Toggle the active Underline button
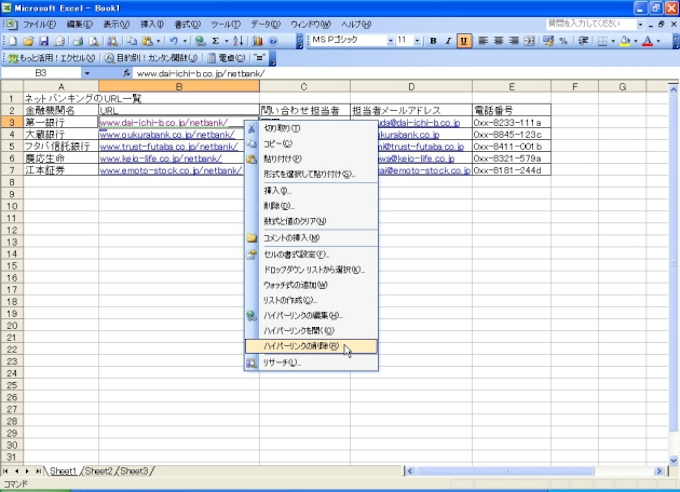This screenshot has width=680, height=492. click(464, 41)
